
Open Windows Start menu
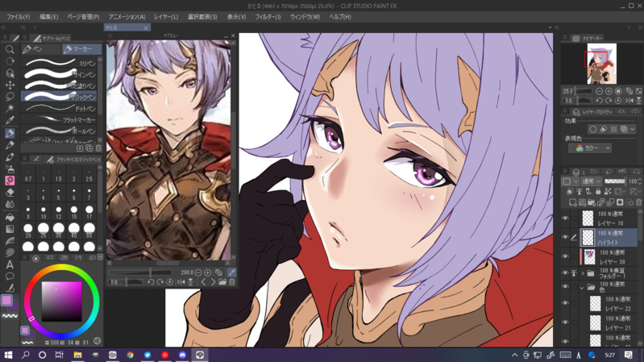[8, 355]
